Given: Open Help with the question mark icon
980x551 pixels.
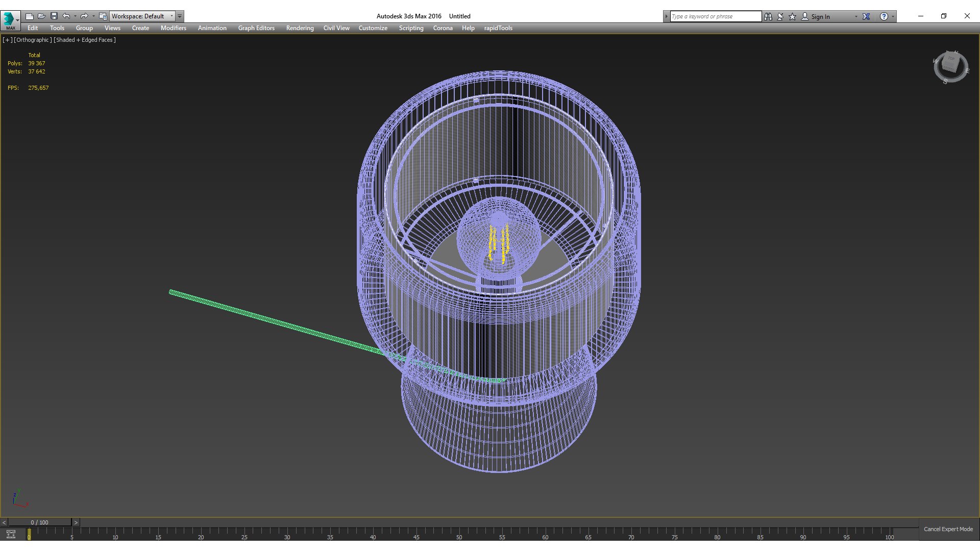Looking at the screenshot, I should click(884, 16).
